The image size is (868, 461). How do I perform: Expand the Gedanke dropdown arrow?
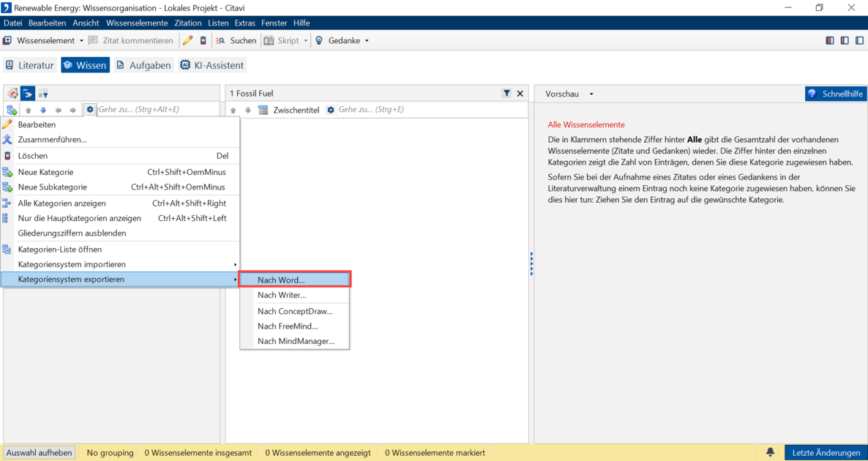pyautogui.click(x=367, y=41)
